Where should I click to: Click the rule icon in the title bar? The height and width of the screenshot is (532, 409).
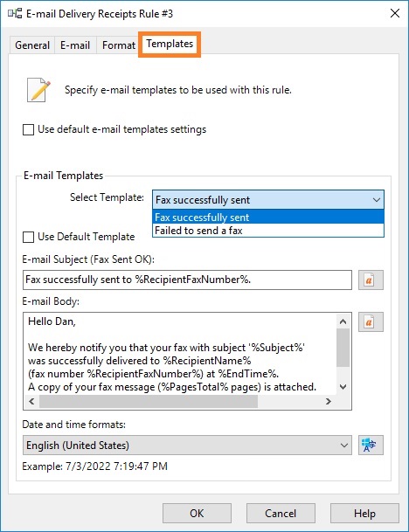click(15, 14)
